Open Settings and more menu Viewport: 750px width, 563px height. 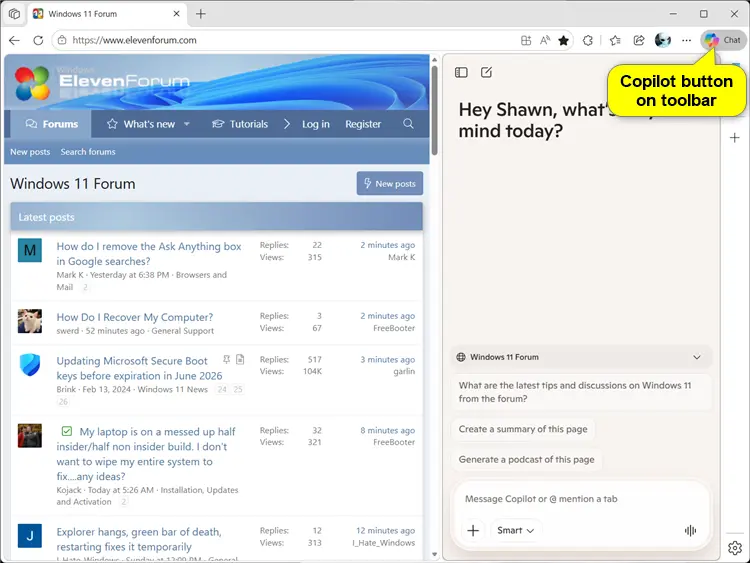686,40
